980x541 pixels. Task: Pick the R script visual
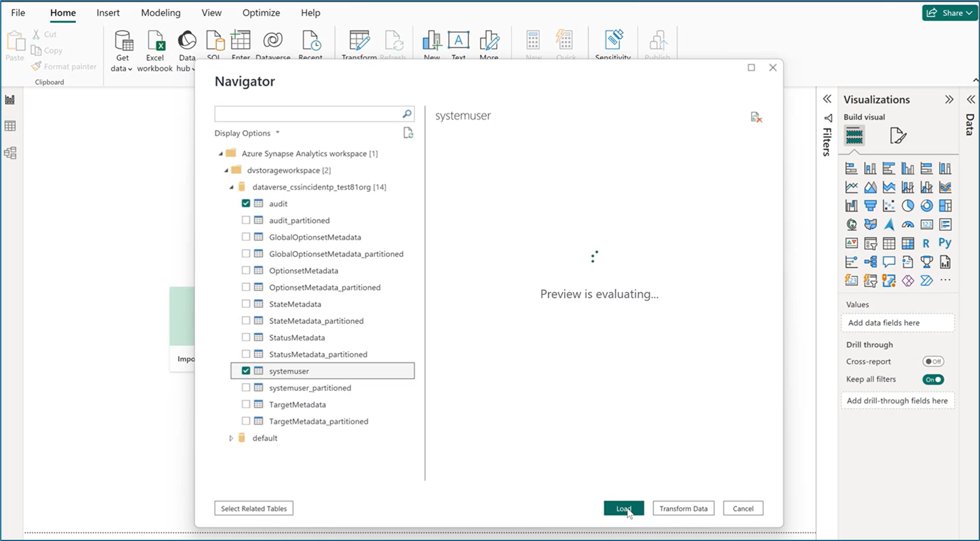926,243
